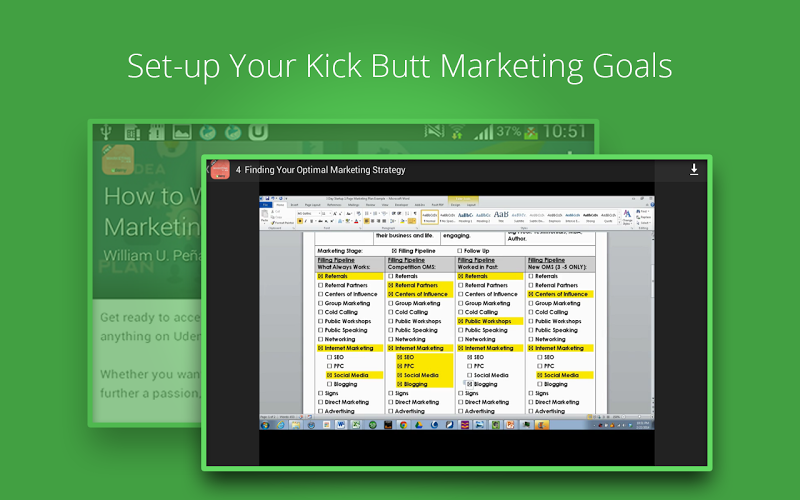800x500 pixels.
Task: Launch Google Chrome from the taskbar
Action: tap(404, 425)
